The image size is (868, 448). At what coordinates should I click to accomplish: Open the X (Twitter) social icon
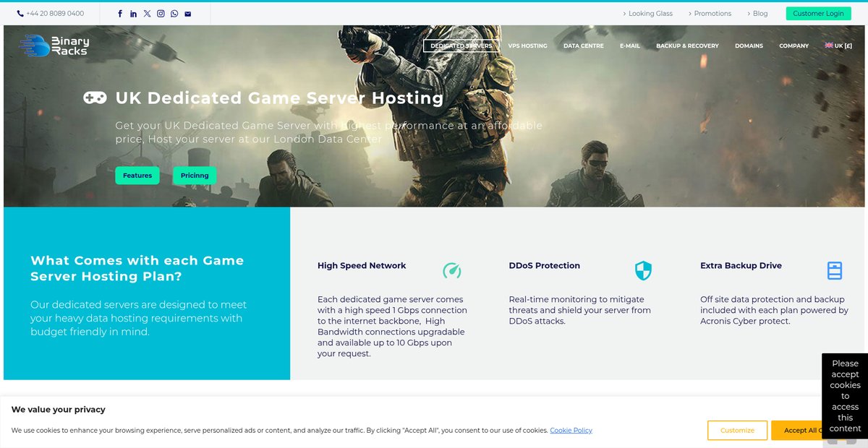(148, 14)
